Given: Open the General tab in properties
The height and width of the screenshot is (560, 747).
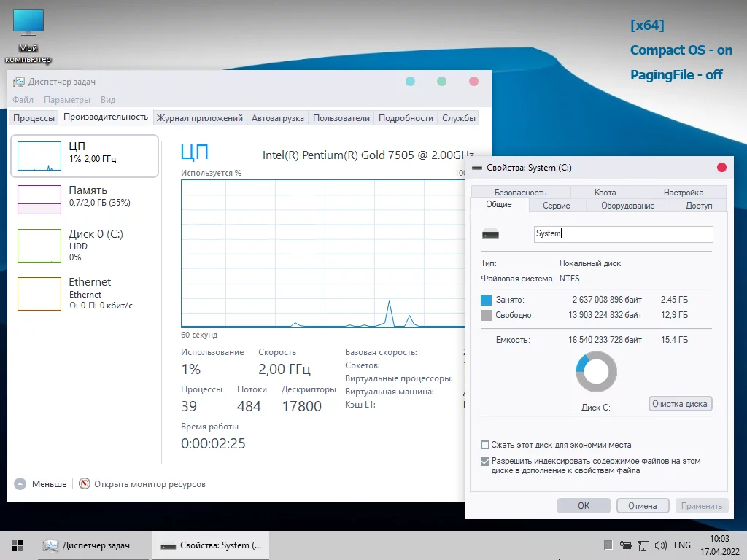Looking at the screenshot, I should click(499, 204).
